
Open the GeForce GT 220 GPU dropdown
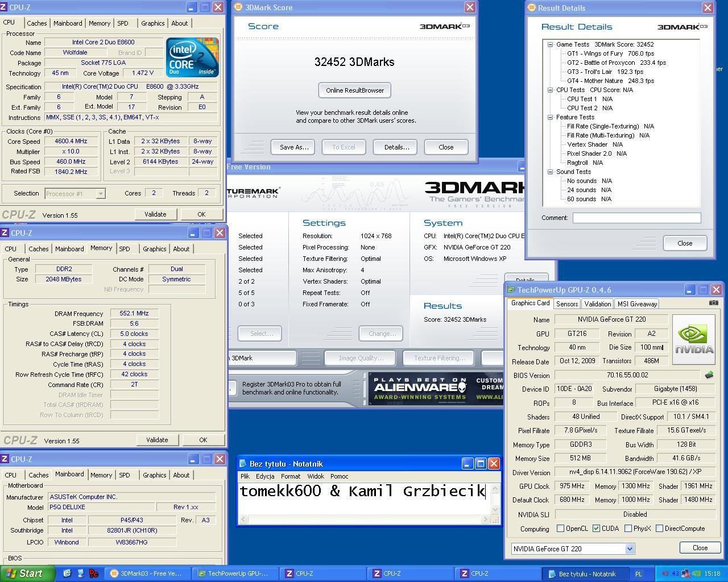[630, 549]
